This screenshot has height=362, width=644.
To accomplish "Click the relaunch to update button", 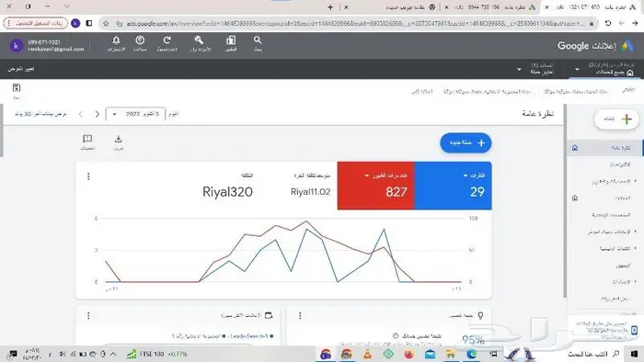I will 35,23.
